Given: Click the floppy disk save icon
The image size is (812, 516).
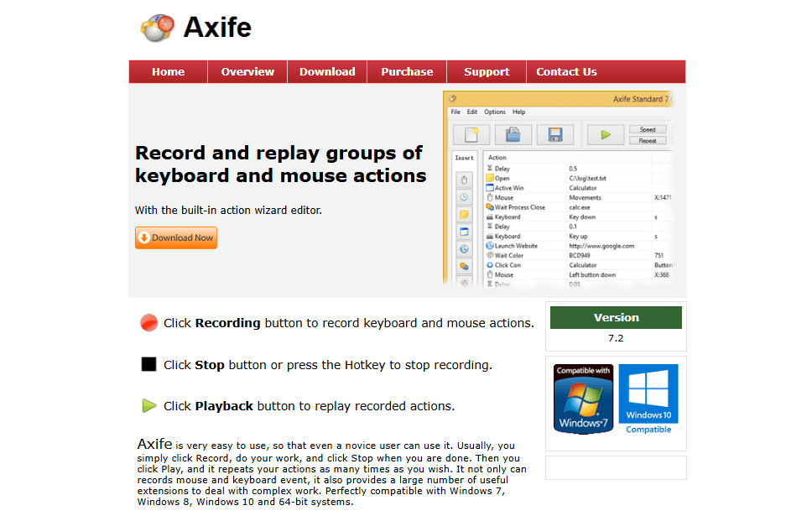Looking at the screenshot, I should tap(554, 134).
